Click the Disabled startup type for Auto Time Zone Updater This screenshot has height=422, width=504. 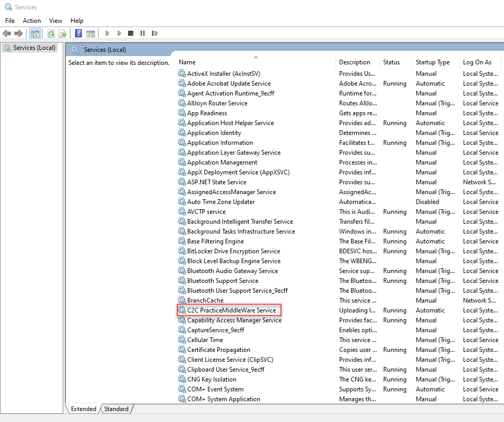pyautogui.click(x=427, y=202)
